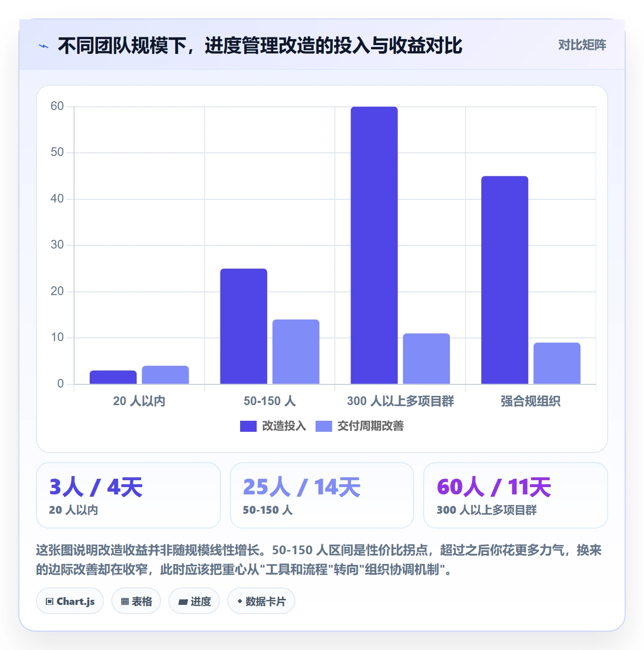644x650 pixels.
Task: Click the 20 人以内 x-axis label
Action: (139, 401)
